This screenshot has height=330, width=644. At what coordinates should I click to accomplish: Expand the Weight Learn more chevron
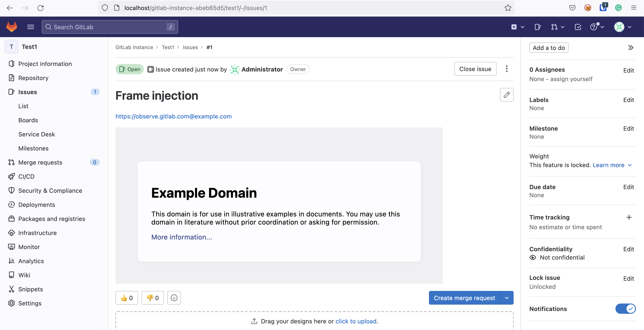point(630,165)
